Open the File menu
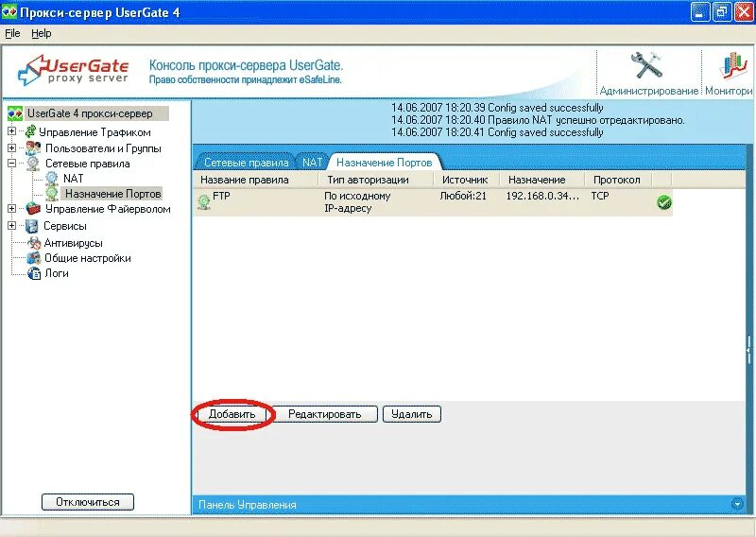Screen dimensions: 756x537 pos(12,33)
